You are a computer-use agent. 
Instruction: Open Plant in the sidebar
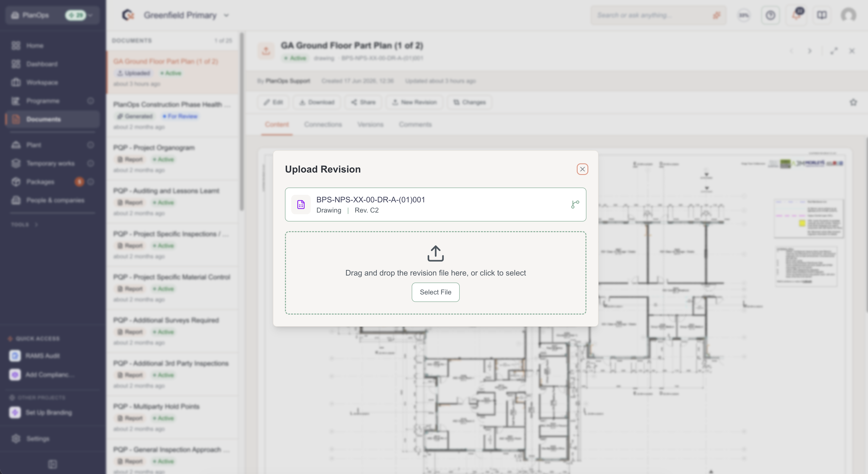tap(52, 145)
